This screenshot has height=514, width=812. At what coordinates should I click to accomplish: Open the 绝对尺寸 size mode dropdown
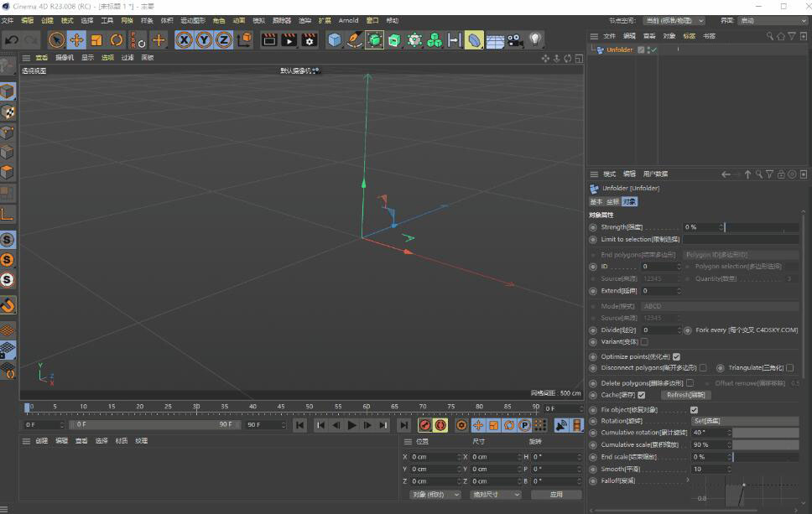point(496,495)
